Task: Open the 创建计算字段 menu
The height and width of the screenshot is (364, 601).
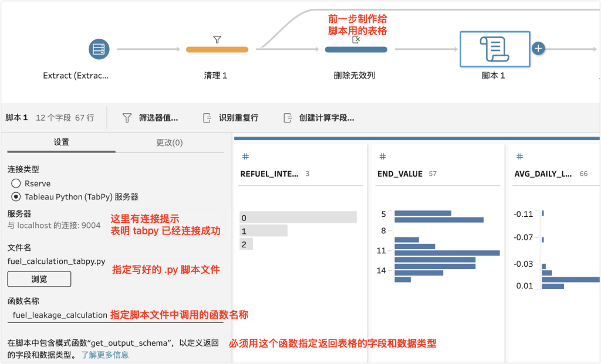Action: 319,118
